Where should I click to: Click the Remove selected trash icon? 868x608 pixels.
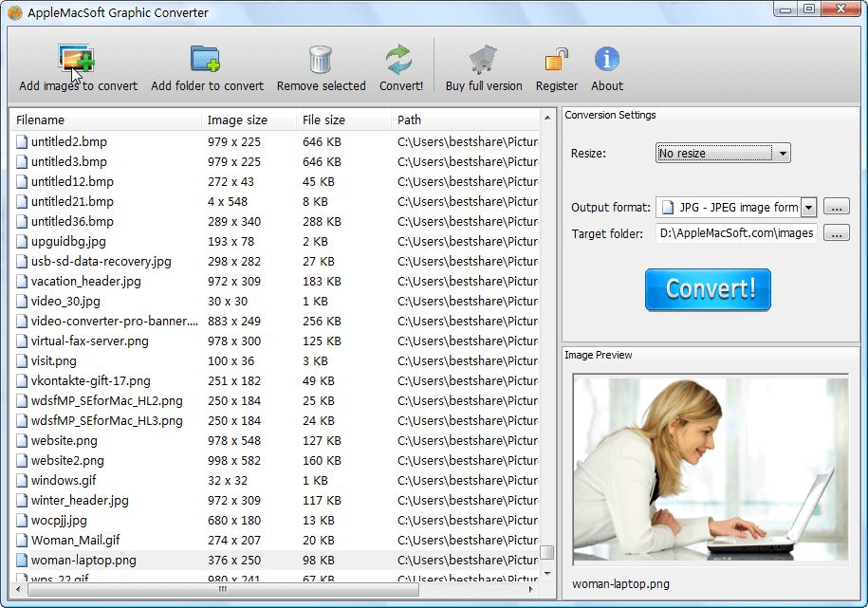click(321, 60)
